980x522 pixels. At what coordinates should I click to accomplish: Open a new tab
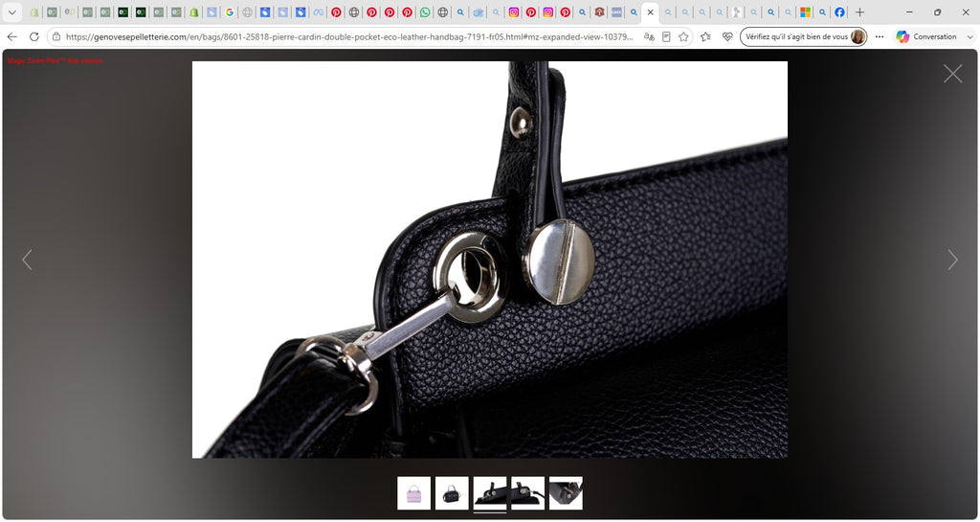[x=860, y=11]
